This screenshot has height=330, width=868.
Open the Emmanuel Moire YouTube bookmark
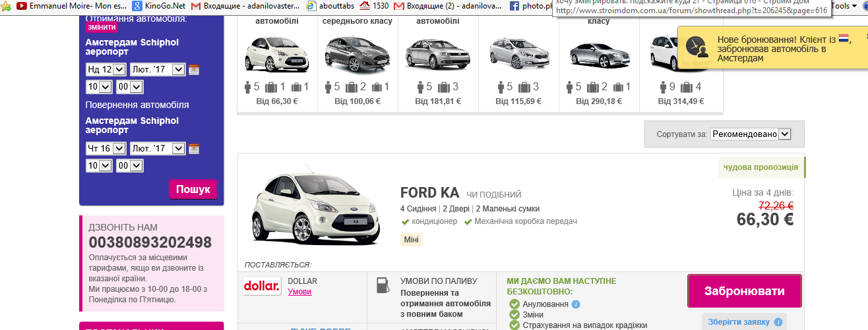pos(71,6)
